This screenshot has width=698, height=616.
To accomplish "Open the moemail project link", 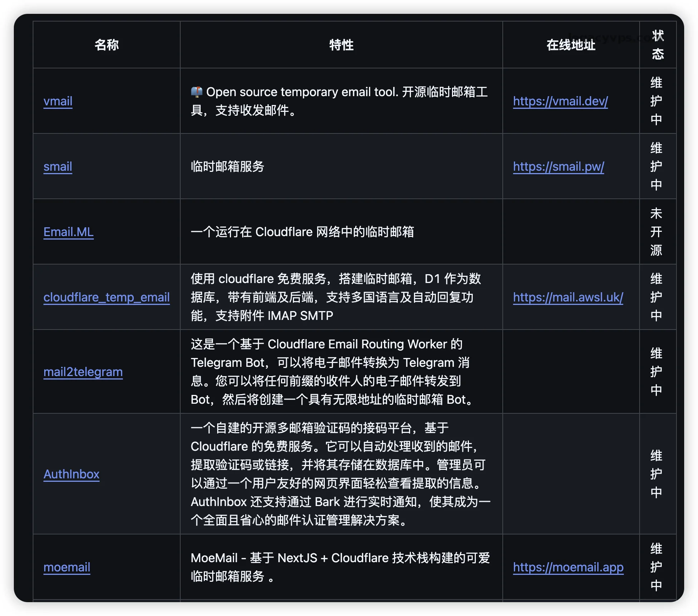I will click(x=67, y=567).
